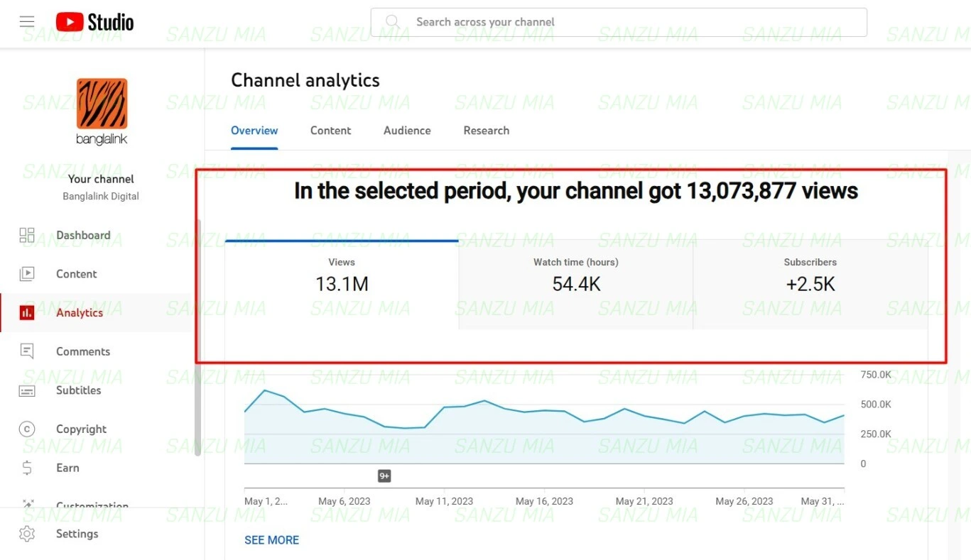Open the Dashboard section in the sidebar
The image size is (971, 560).
[x=27, y=235]
